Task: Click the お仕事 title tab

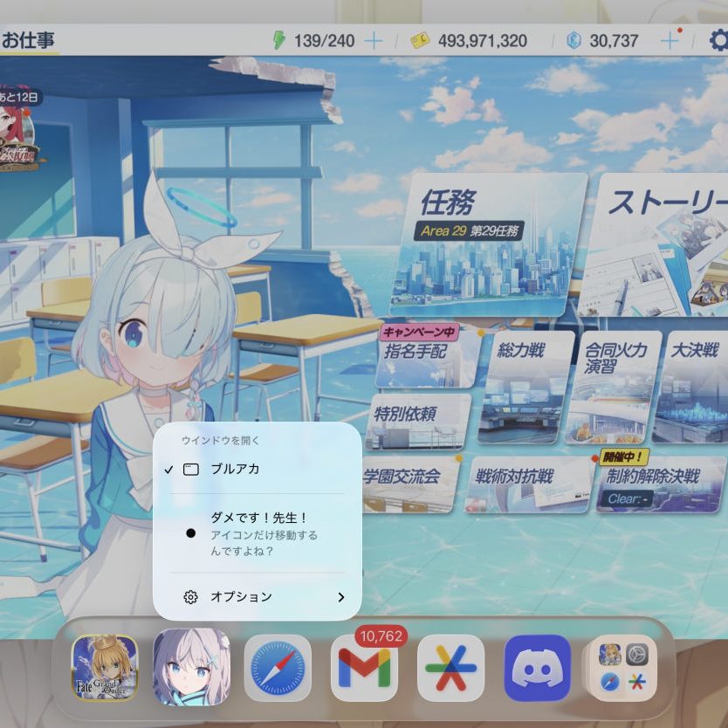Action: click(x=29, y=40)
